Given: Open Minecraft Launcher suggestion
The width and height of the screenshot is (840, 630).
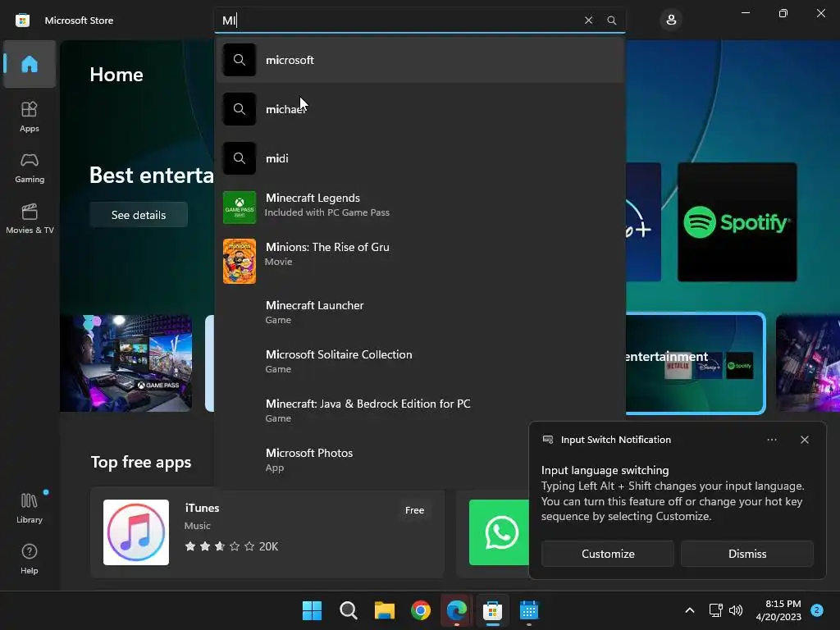Looking at the screenshot, I should click(x=419, y=313).
